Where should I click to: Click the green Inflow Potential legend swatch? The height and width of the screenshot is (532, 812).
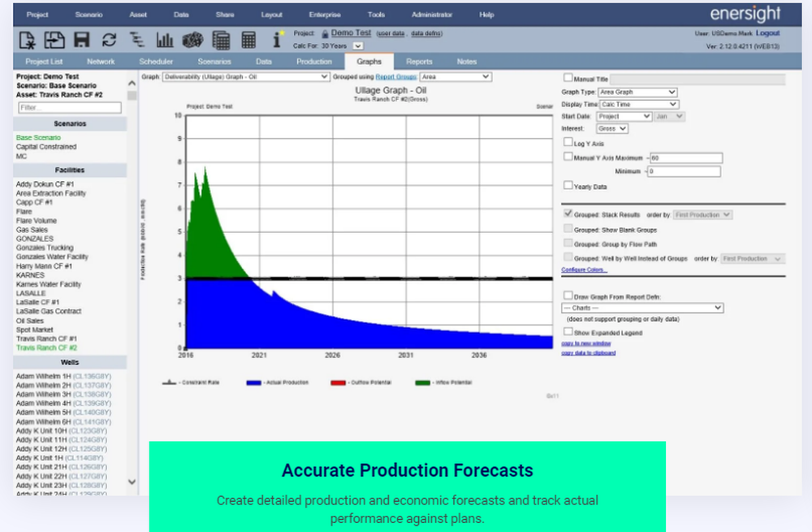[x=422, y=383]
